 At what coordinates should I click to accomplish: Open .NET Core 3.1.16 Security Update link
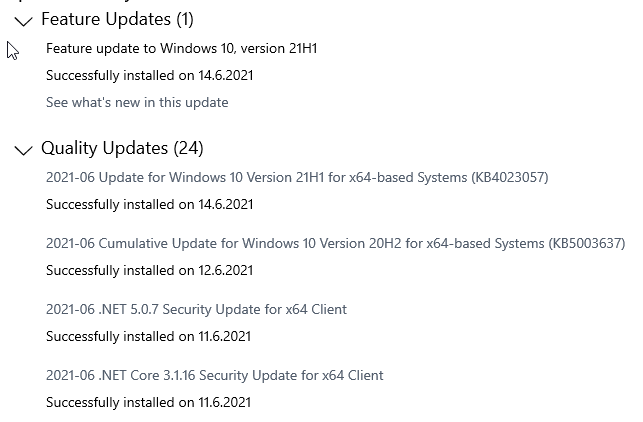click(214, 375)
